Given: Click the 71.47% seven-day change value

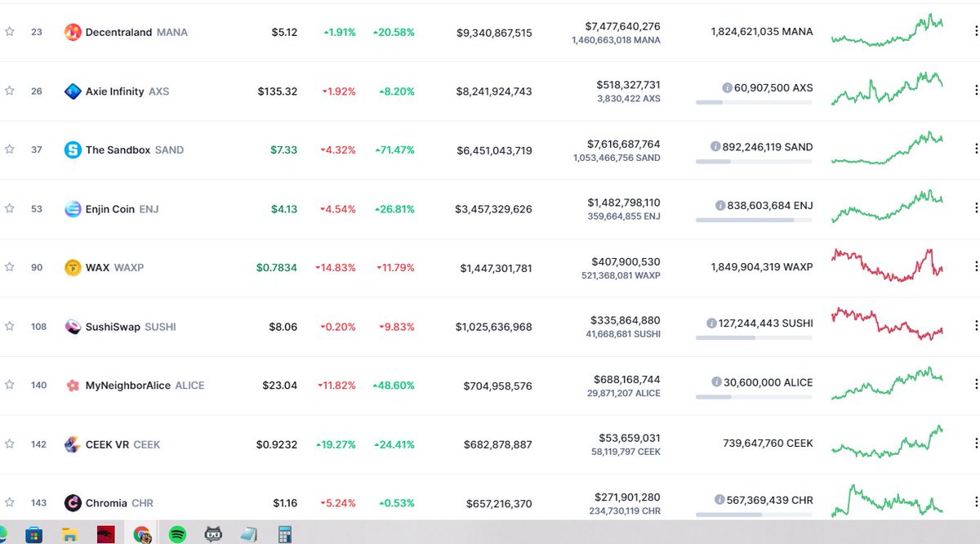Looking at the screenshot, I should [394, 150].
